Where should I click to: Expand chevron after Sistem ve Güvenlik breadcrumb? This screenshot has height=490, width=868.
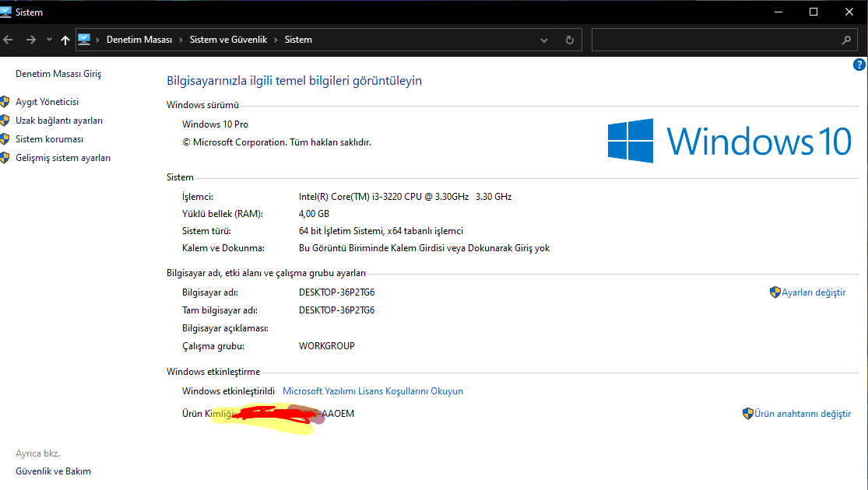(x=276, y=40)
